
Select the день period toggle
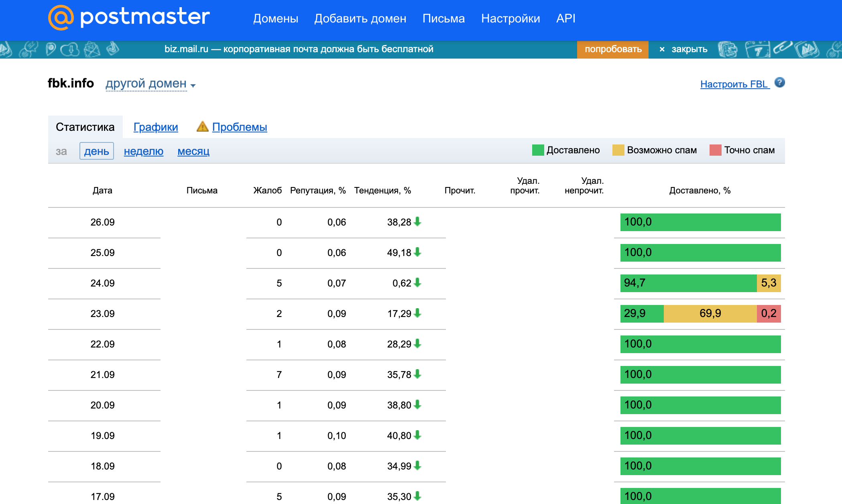click(x=96, y=151)
